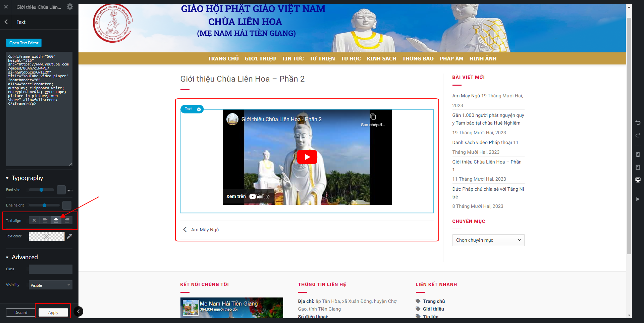Open Danh sách video Pháp thoại post

482,142
